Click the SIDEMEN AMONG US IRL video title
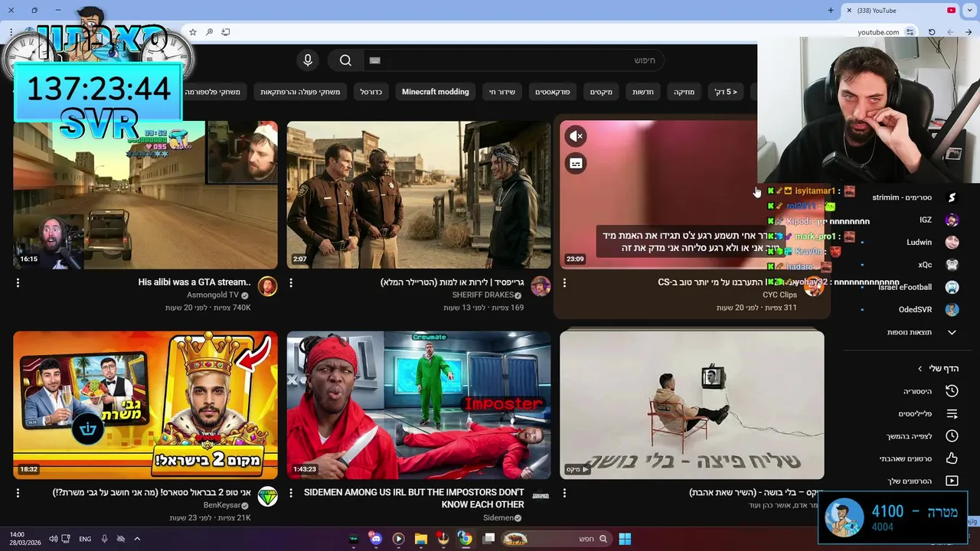 pos(414,498)
